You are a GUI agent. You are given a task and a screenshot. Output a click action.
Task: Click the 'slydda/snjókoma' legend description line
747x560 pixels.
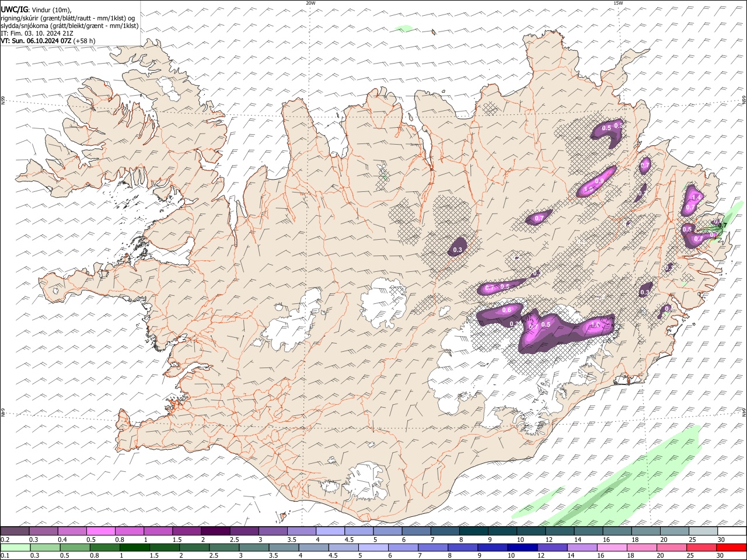(69, 26)
